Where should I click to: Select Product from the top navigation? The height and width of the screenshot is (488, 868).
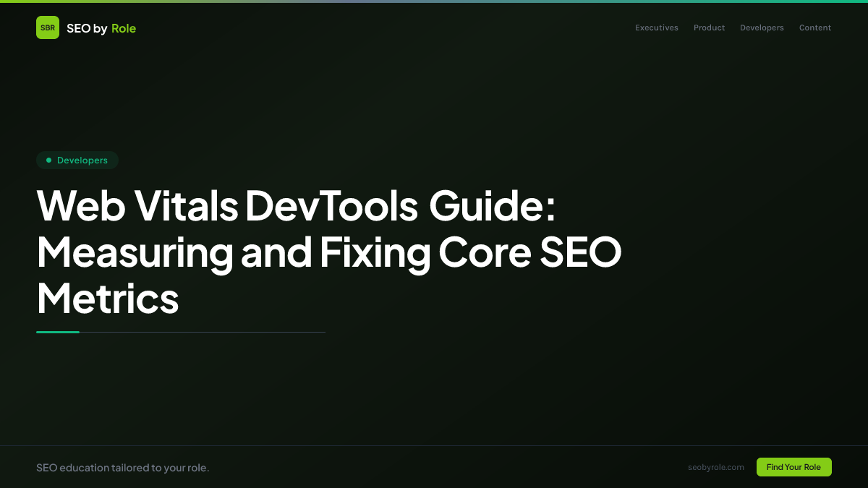tap(709, 27)
